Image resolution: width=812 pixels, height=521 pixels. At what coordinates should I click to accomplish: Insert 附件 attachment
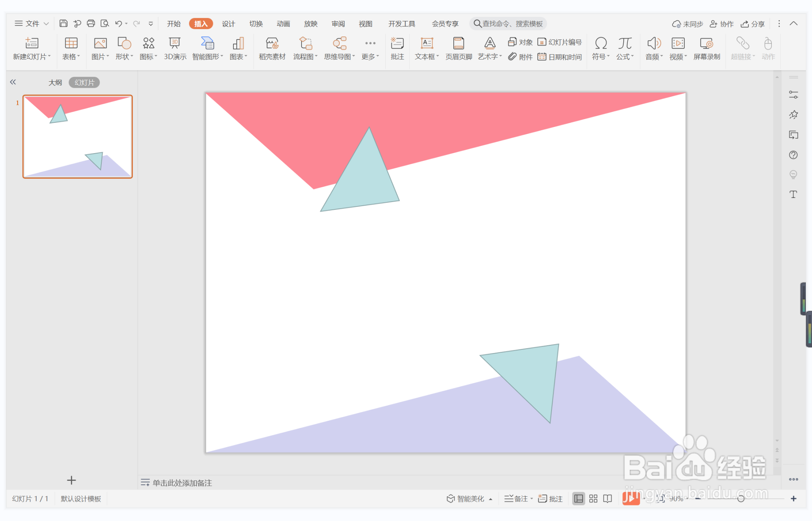(520, 57)
